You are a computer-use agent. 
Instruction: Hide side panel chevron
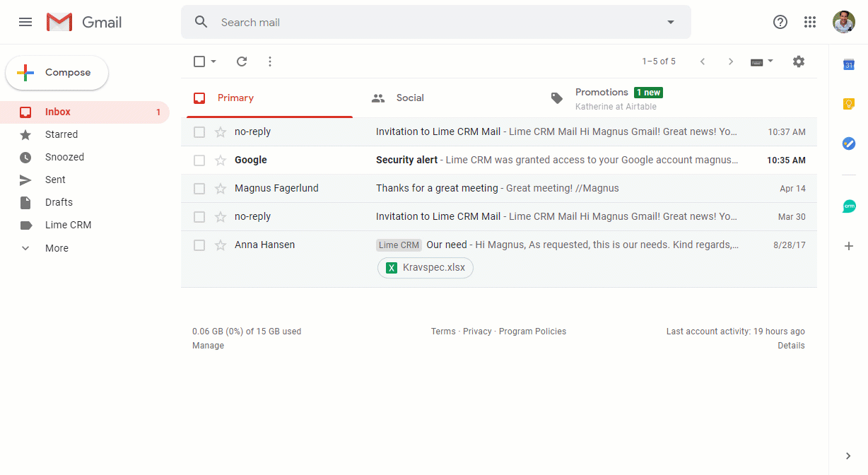tap(849, 456)
